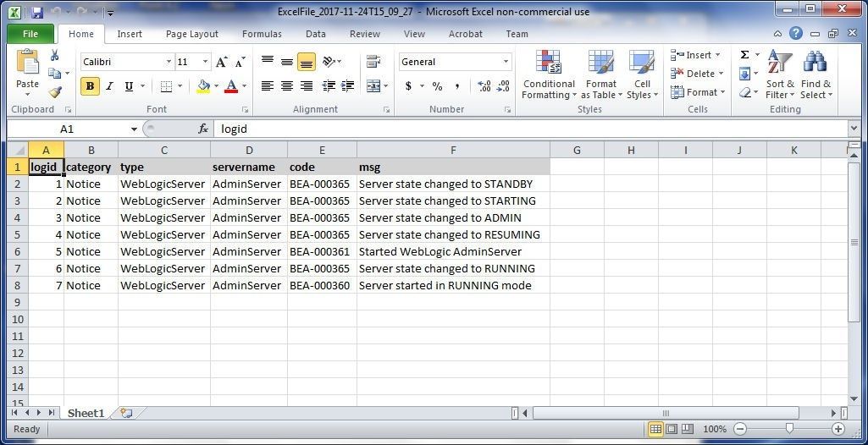This screenshot has width=868, height=445.
Task: Click the Zoom In plus button
Action: coord(838,429)
